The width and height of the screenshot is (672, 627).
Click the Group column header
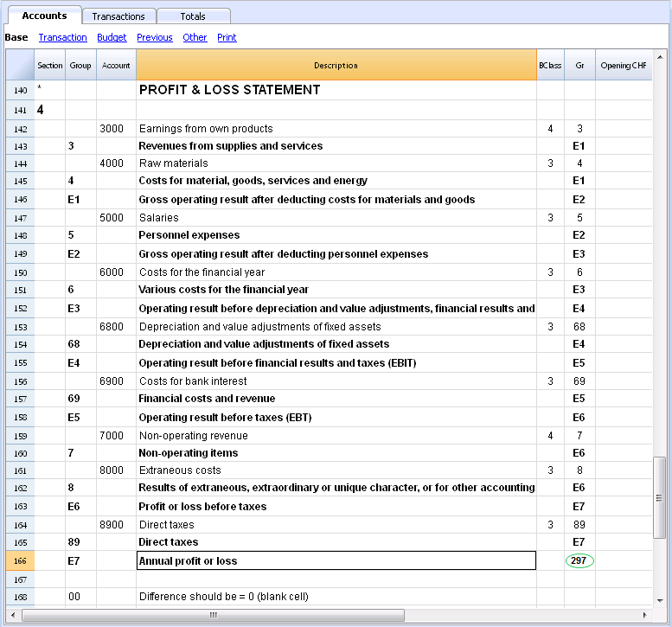(x=80, y=65)
